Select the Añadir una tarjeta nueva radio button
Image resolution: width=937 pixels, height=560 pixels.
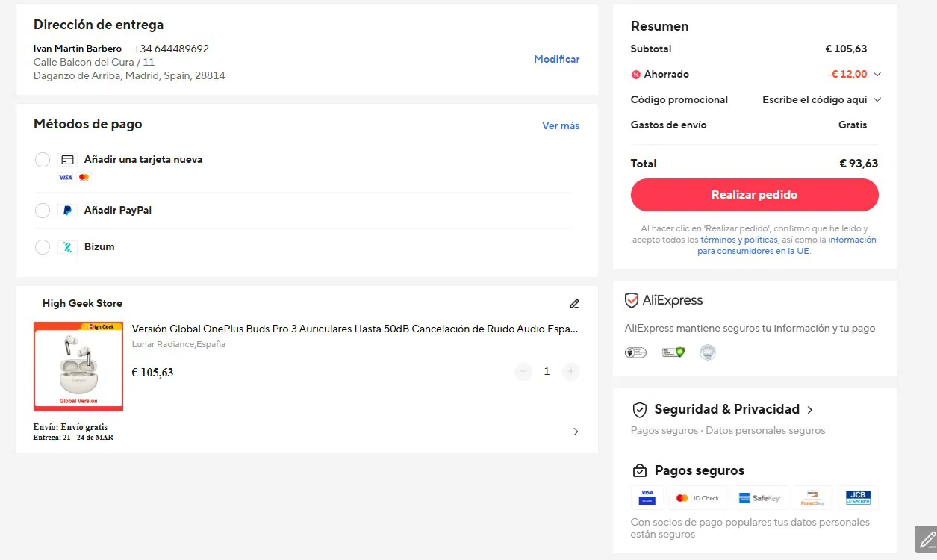pos(43,160)
